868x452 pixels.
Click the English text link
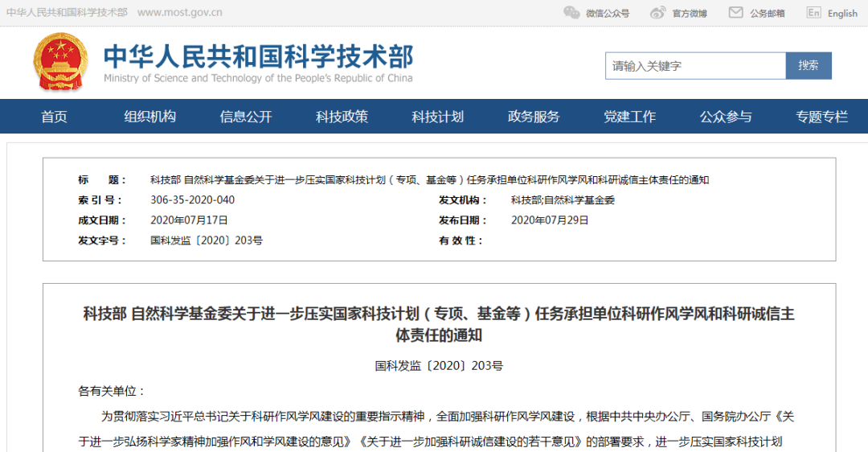click(842, 13)
